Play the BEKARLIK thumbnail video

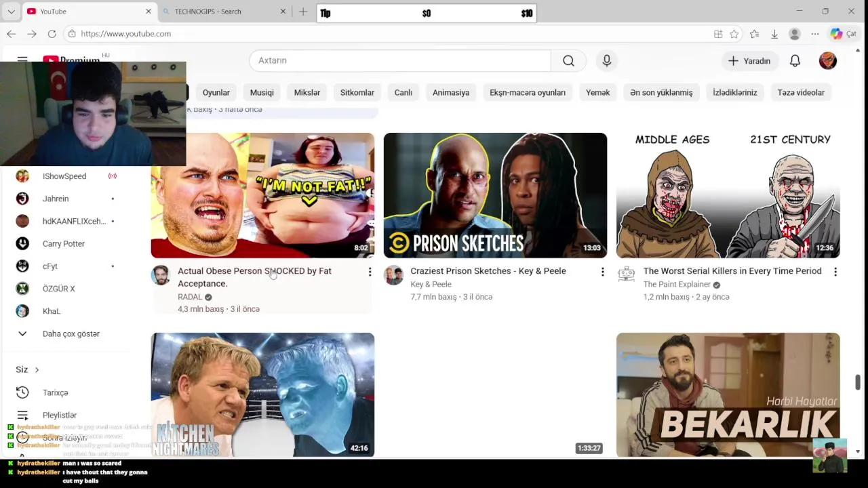pyautogui.click(x=728, y=394)
